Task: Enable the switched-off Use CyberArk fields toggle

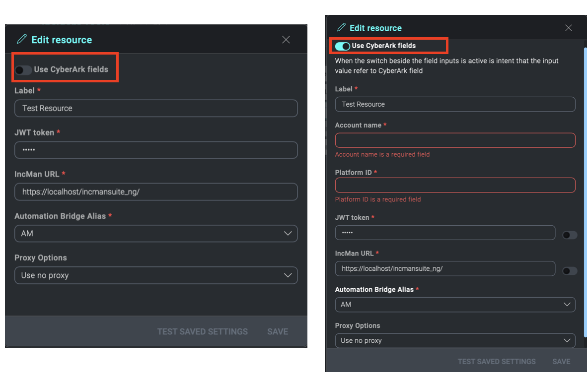Action: [x=23, y=70]
